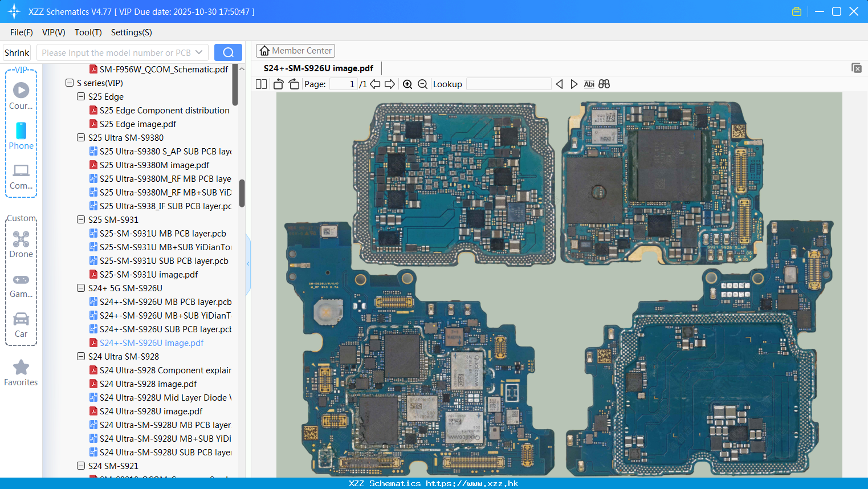Find previous lookup result triangle
This screenshot has width=868, height=489.
point(559,84)
